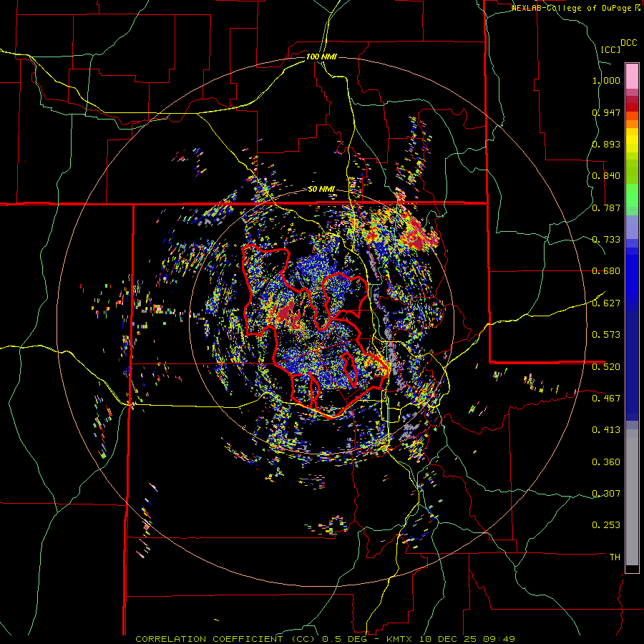
Task: Pick the bright green color bar segment
Action: tap(632, 195)
